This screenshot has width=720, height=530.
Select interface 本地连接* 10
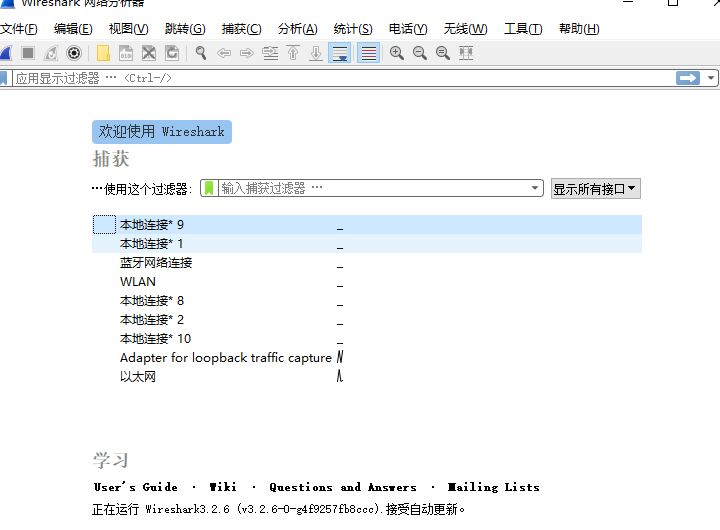click(x=367, y=339)
